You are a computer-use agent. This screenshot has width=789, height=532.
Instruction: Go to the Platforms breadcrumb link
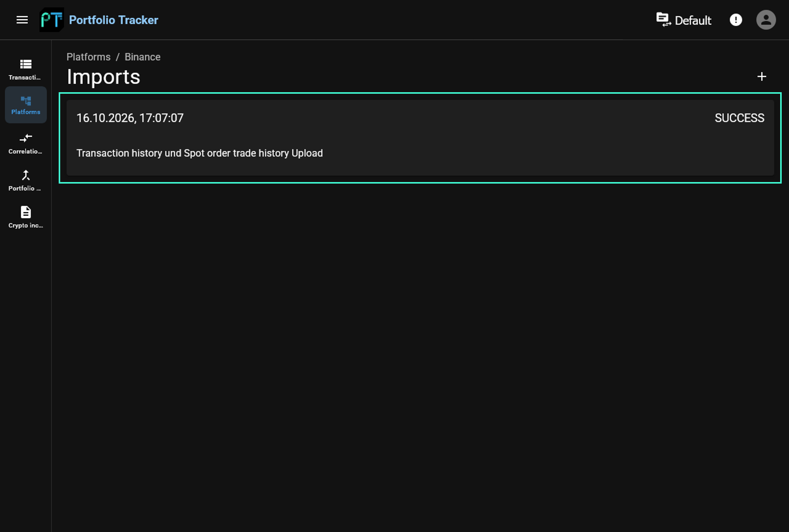click(88, 57)
